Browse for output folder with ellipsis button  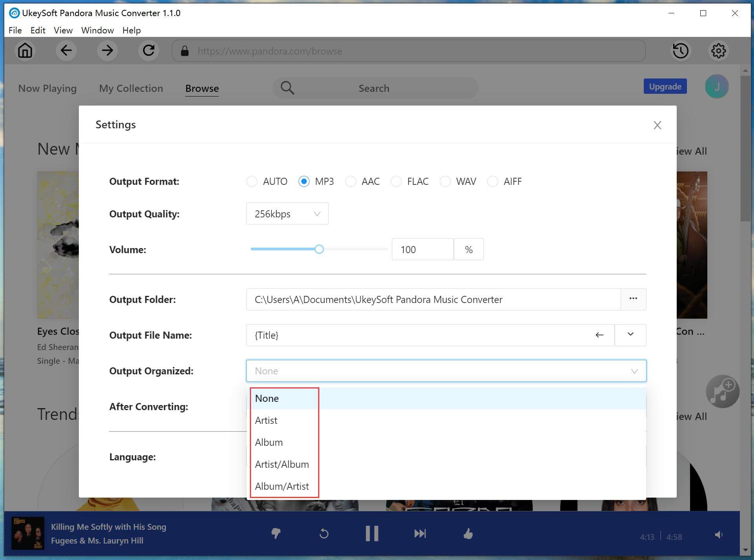(633, 299)
